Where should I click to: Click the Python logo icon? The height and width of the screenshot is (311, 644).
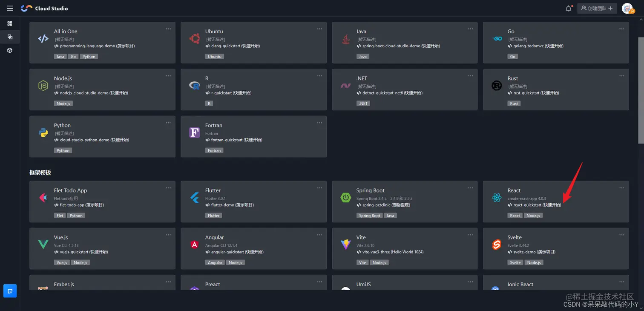[x=43, y=132]
